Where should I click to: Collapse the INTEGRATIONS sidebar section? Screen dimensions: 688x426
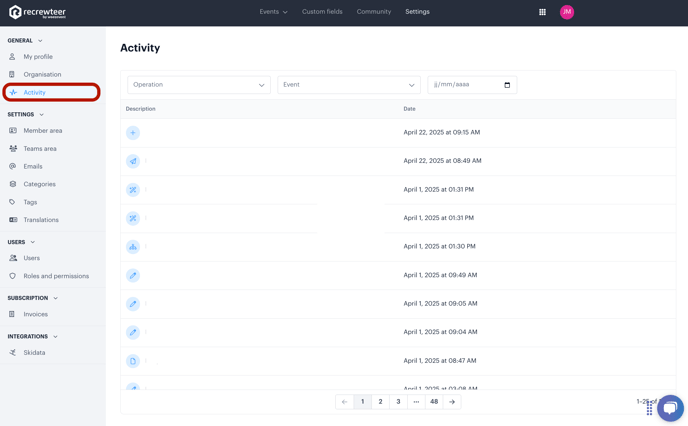pyautogui.click(x=32, y=337)
